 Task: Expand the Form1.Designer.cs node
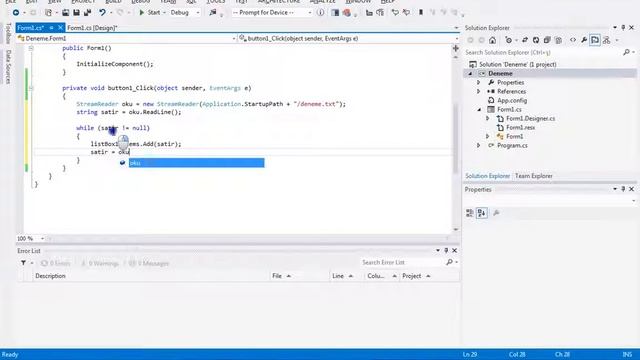click(488, 118)
